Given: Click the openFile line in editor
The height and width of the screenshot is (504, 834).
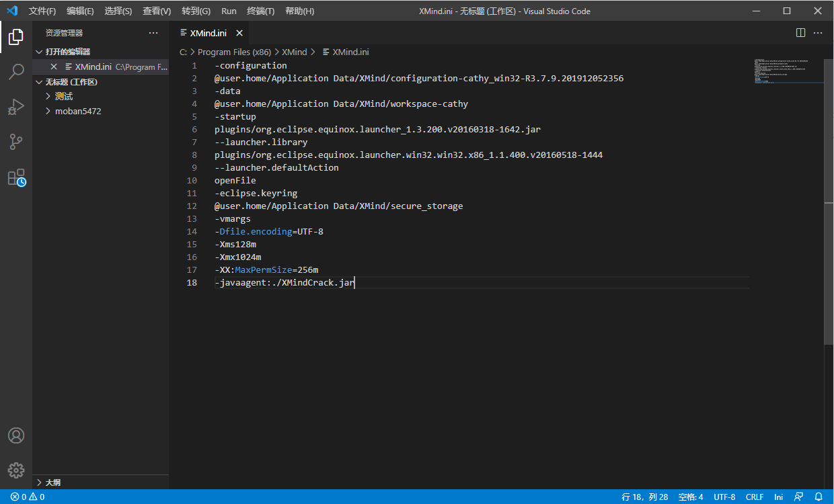Looking at the screenshot, I should pos(235,180).
